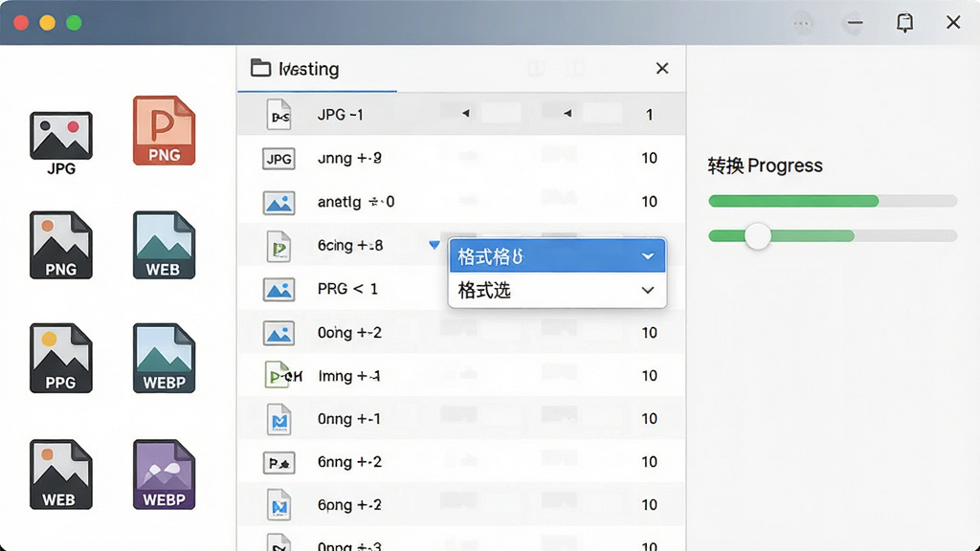980x551 pixels.
Task: Click the value 10 in the 6png +-2 row
Action: point(650,505)
